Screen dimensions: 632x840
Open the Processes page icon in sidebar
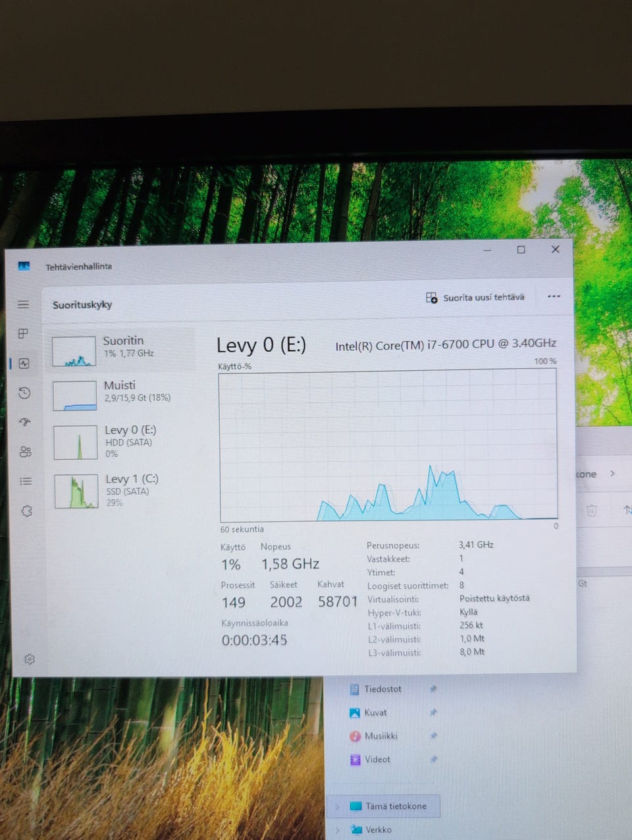(23, 334)
